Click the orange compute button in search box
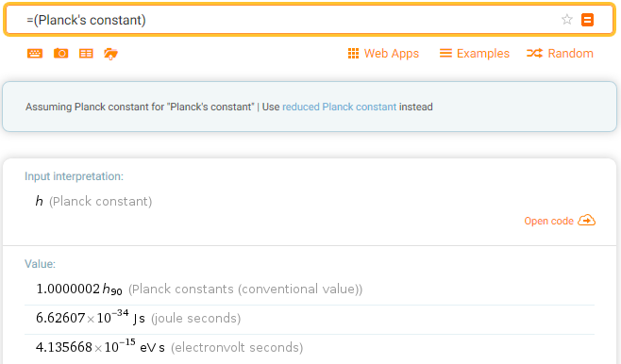Image resolution: width=621 pixels, height=364 pixels. tap(587, 20)
